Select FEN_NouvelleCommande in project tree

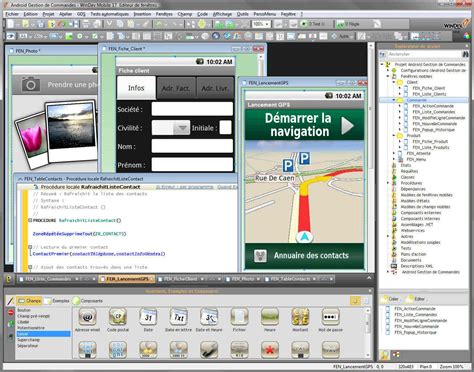[x=435, y=124]
